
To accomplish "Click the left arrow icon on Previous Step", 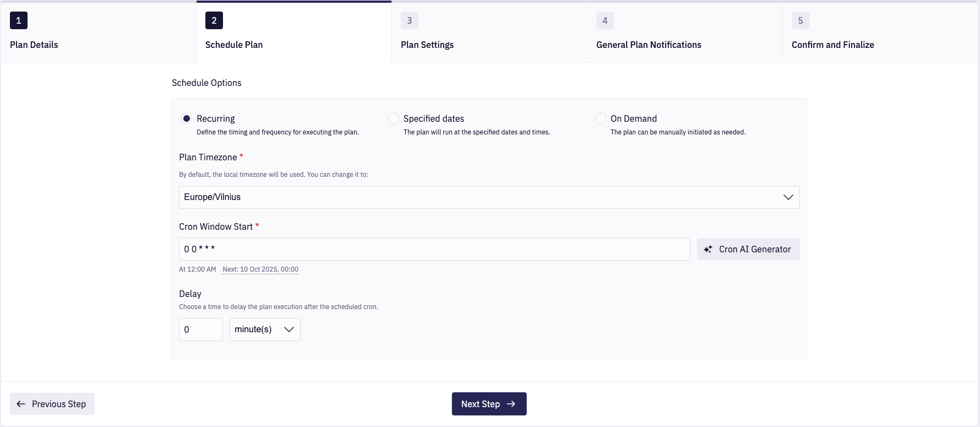I will [x=21, y=404].
